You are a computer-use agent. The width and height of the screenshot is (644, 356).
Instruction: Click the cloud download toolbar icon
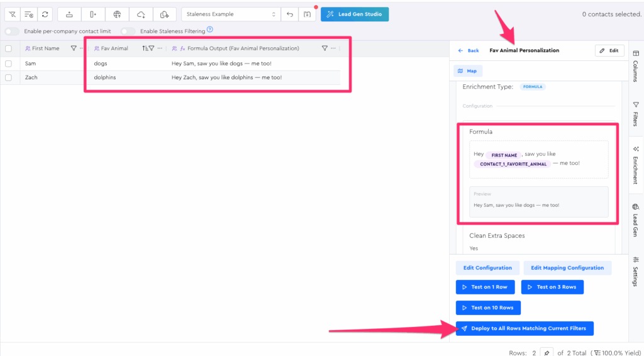pos(141,14)
